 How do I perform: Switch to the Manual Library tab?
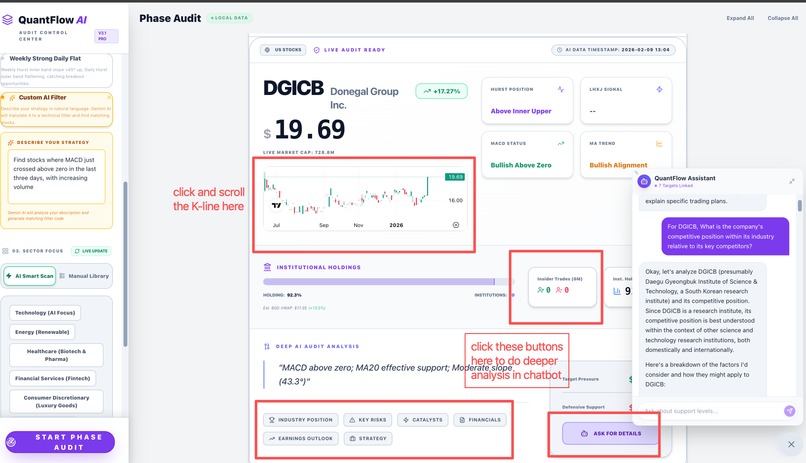84,276
